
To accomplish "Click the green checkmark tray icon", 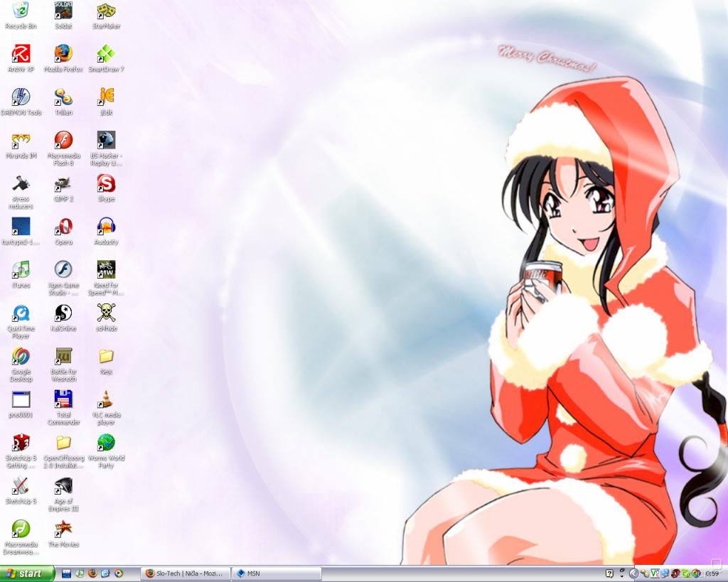I will coord(686,573).
